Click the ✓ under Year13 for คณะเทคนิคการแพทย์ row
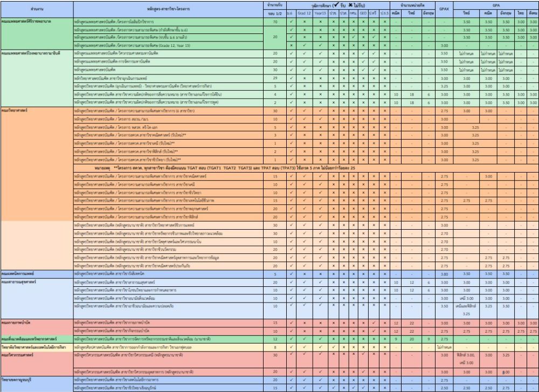The image size is (539, 392). click(320, 274)
